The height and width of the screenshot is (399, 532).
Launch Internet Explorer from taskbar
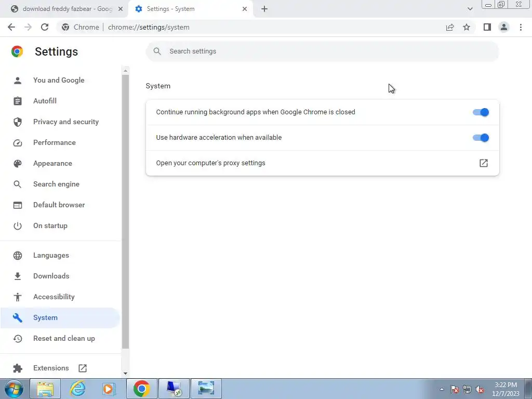(77, 389)
